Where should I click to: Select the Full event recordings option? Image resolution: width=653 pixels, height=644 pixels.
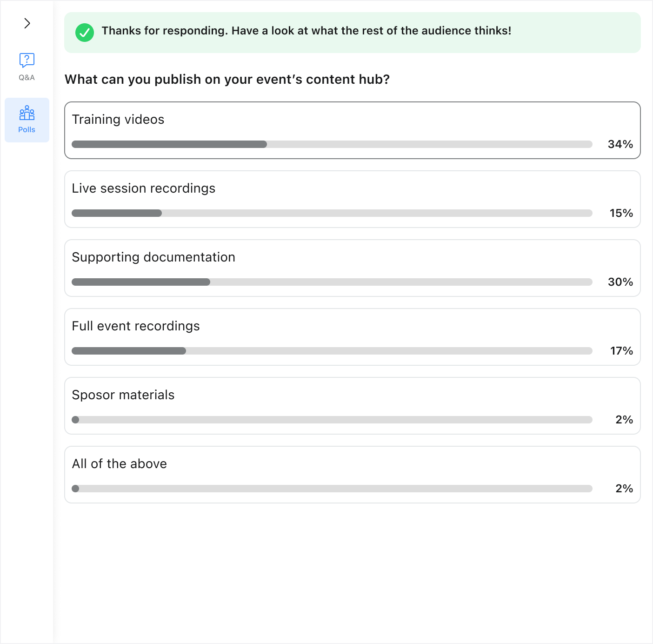point(353,337)
